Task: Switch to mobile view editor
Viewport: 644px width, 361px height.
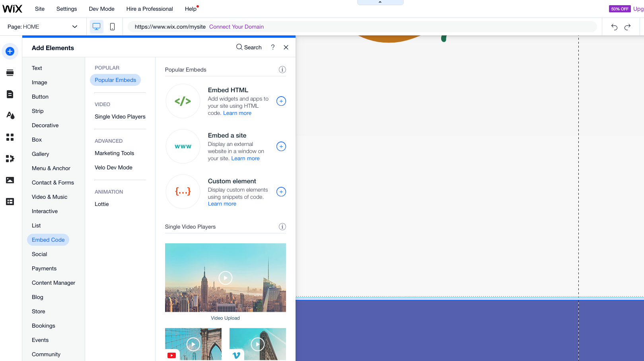Action: point(112,27)
